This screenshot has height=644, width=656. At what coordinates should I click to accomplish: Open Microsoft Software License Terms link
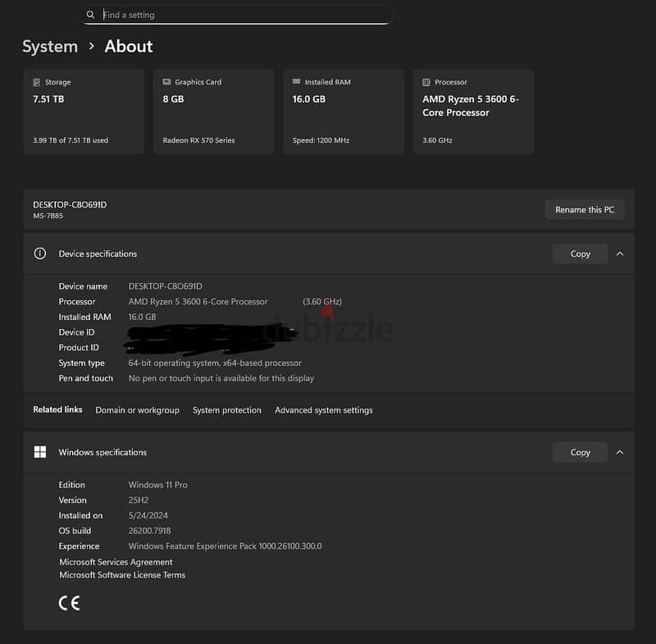(x=122, y=575)
